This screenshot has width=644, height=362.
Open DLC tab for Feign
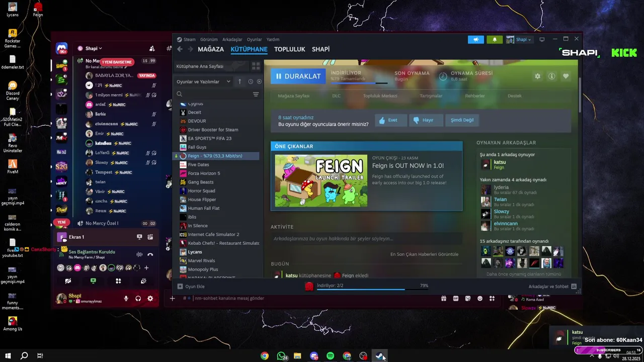tap(336, 96)
